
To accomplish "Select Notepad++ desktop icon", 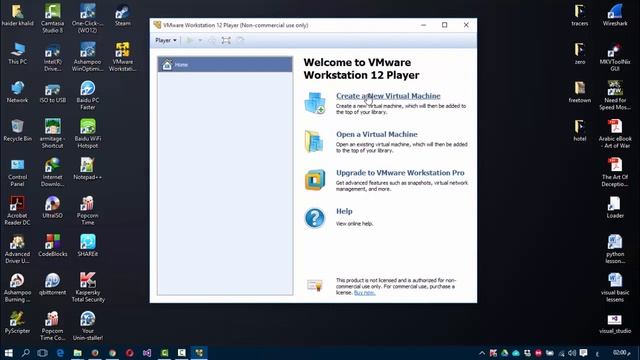I will coord(88,169).
